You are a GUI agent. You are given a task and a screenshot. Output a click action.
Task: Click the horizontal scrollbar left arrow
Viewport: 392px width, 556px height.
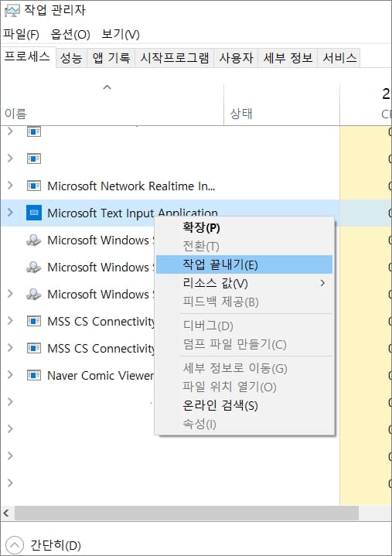(6, 513)
